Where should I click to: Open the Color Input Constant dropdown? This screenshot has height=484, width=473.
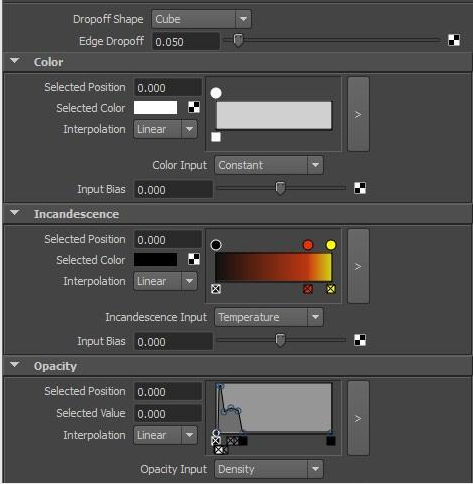[269, 165]
